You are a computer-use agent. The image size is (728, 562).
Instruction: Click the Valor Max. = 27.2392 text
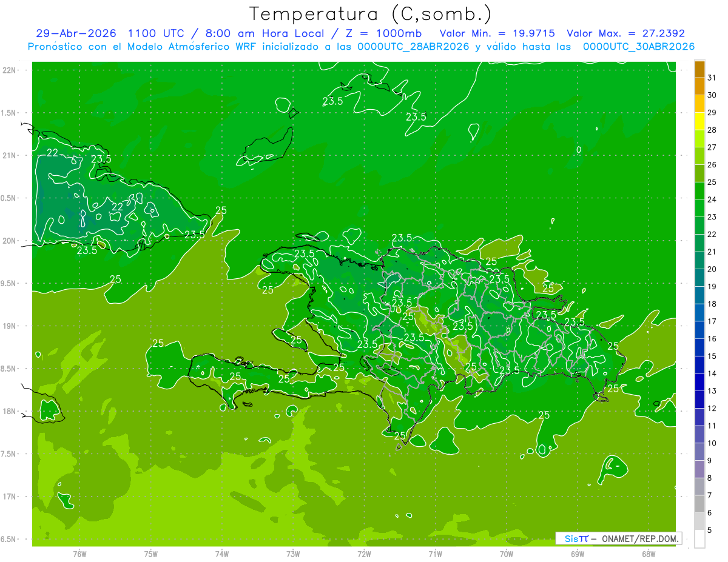(625, 33)
